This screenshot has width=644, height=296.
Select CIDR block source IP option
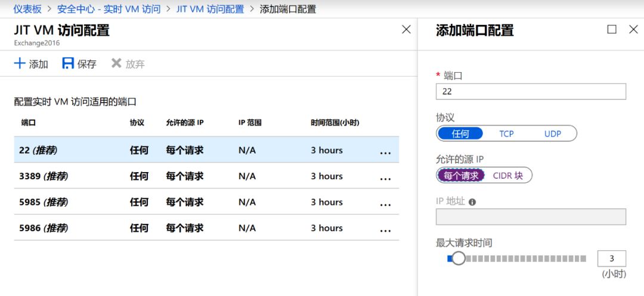point(507,176)
